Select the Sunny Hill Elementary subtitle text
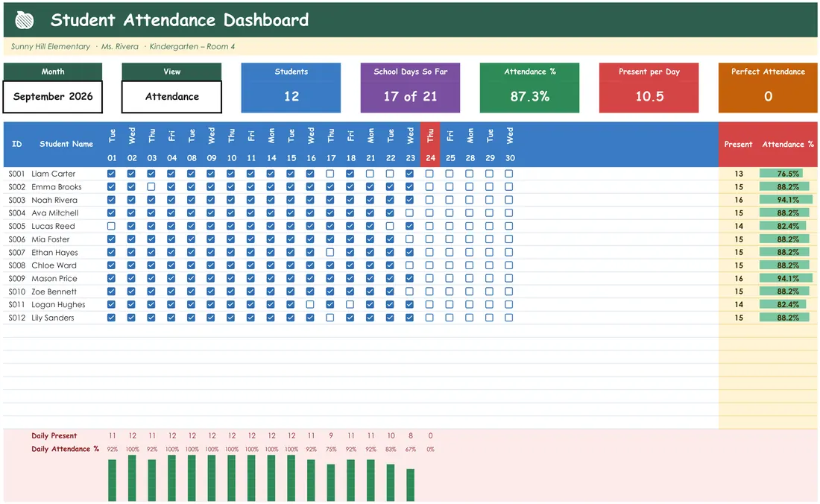 click(x=50, y=46)
